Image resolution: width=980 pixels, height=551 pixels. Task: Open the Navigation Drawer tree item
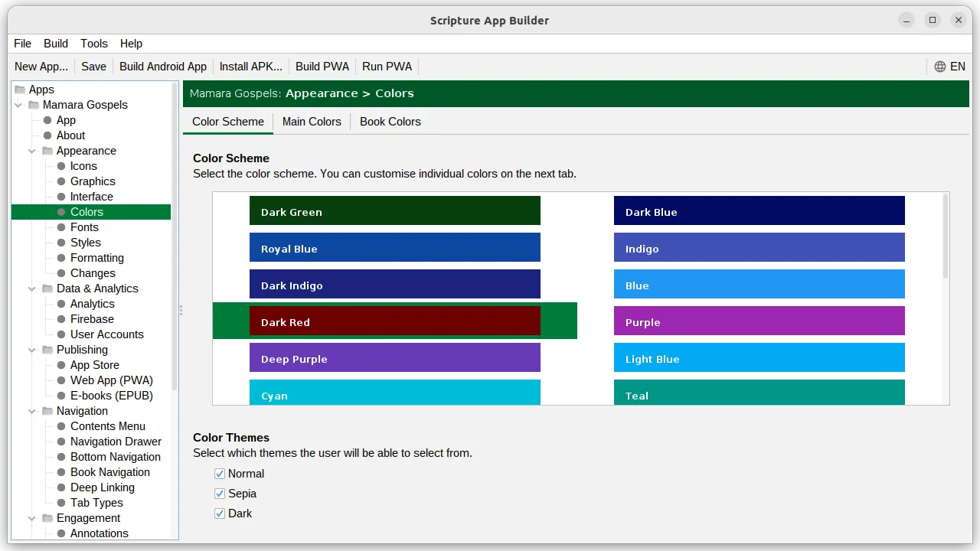pyautogui.click(x=116, y=442)
